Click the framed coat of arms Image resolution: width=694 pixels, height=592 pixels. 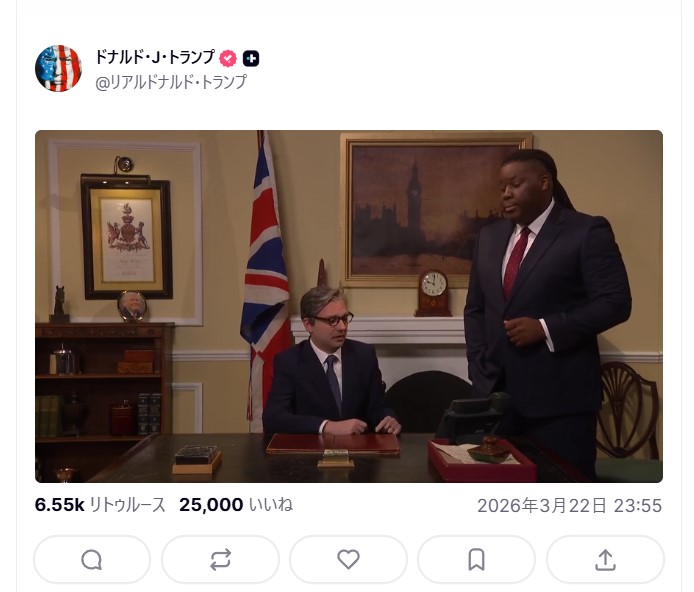[x=127, y=237]
